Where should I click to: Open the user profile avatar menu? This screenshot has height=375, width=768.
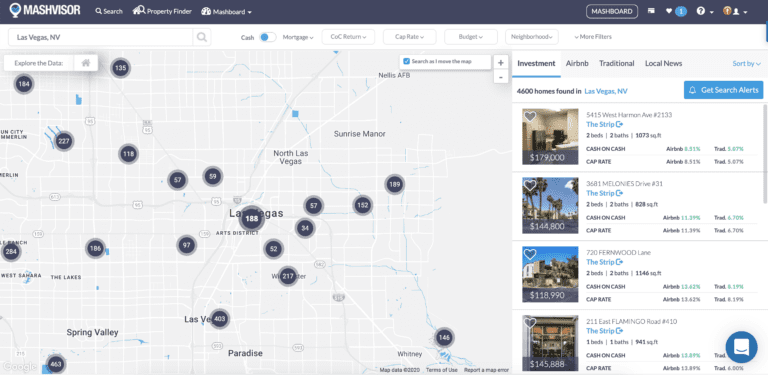tap(735, 11)
